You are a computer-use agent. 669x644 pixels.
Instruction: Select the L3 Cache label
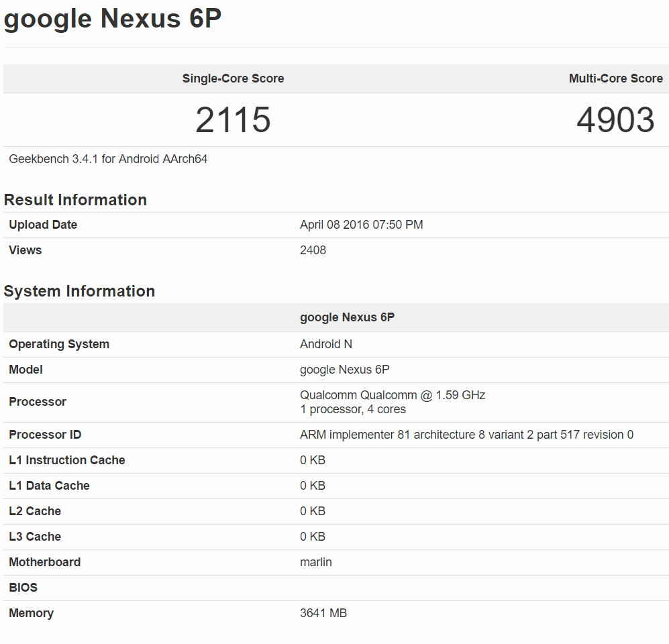(35, 537)
